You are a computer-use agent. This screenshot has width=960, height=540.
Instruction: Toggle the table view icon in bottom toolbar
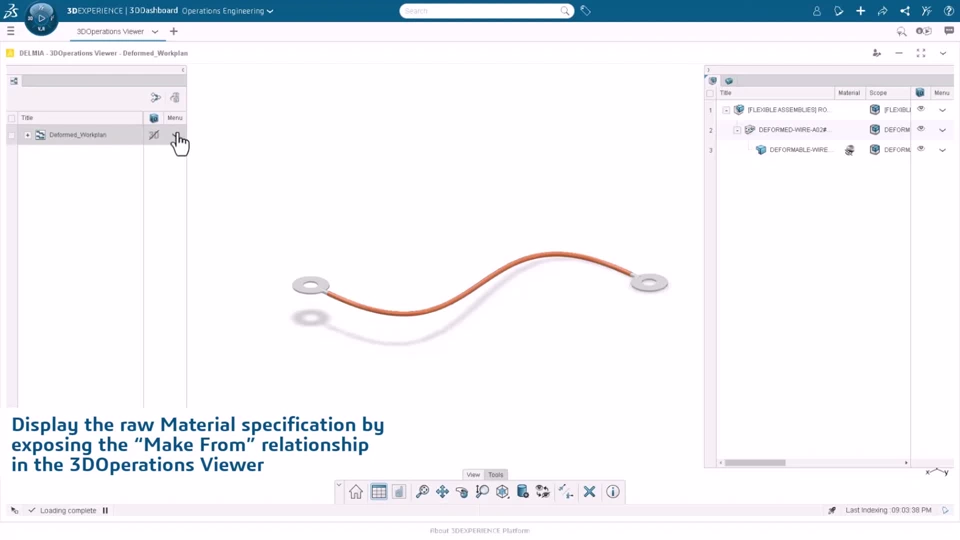pos(378,492)
